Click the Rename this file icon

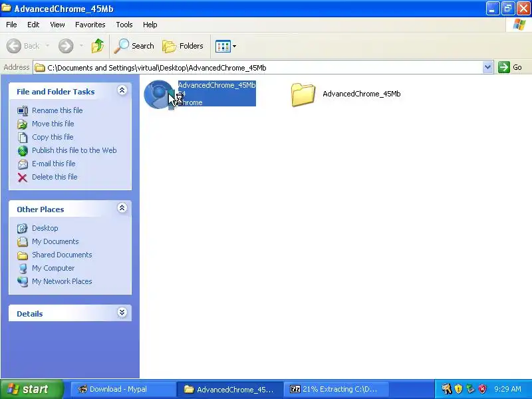23,111
